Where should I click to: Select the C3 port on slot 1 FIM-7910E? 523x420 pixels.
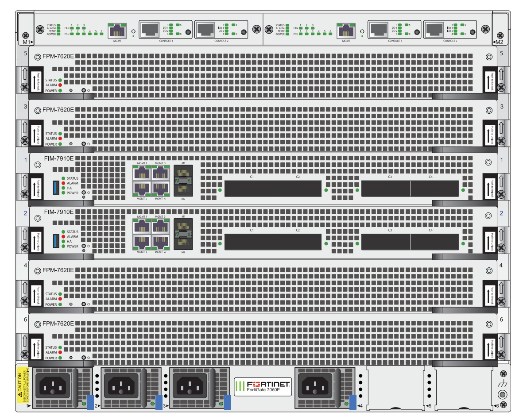pos(386,189)
